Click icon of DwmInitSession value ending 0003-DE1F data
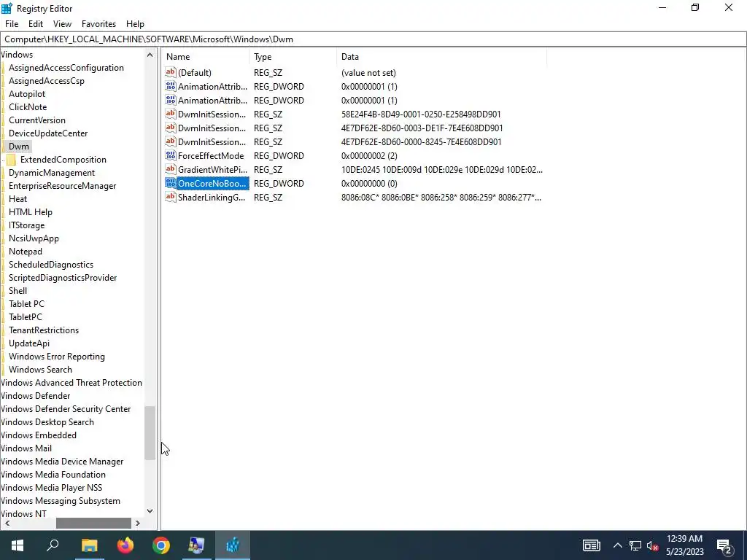The height and width of the screenshot is (560, 747). 171,128
